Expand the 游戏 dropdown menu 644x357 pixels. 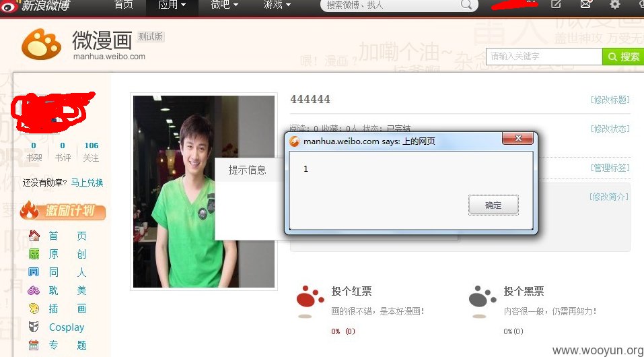click(x=277, y=5)
